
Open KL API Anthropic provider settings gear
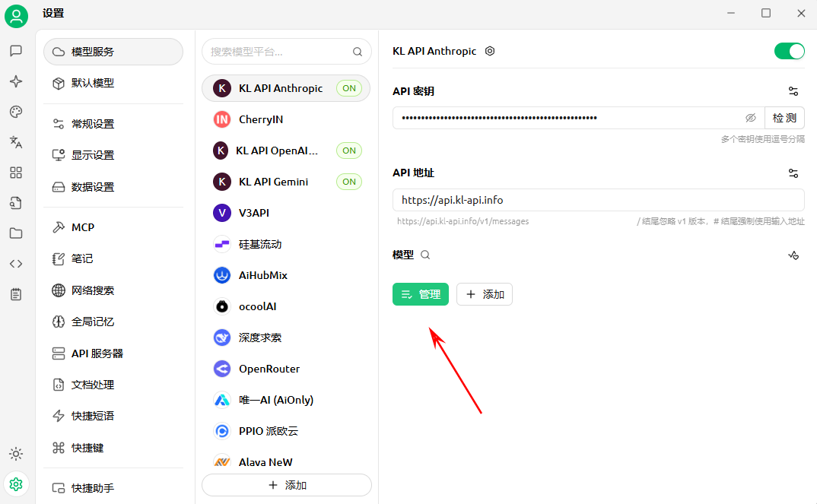pos(490,51)
